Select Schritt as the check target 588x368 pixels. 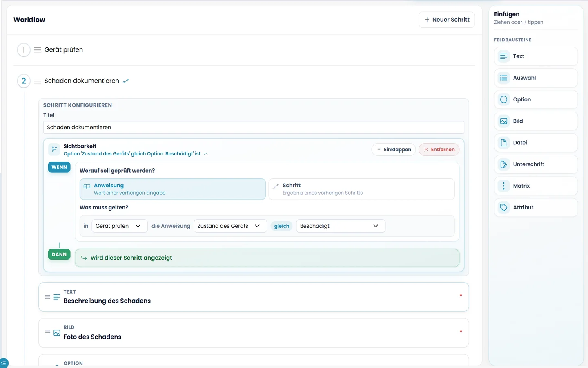pyautogui.click(x=361, y=189)
